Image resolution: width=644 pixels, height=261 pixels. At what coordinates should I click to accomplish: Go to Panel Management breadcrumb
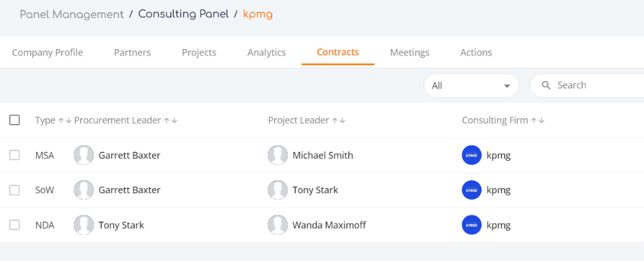[72, 14]
